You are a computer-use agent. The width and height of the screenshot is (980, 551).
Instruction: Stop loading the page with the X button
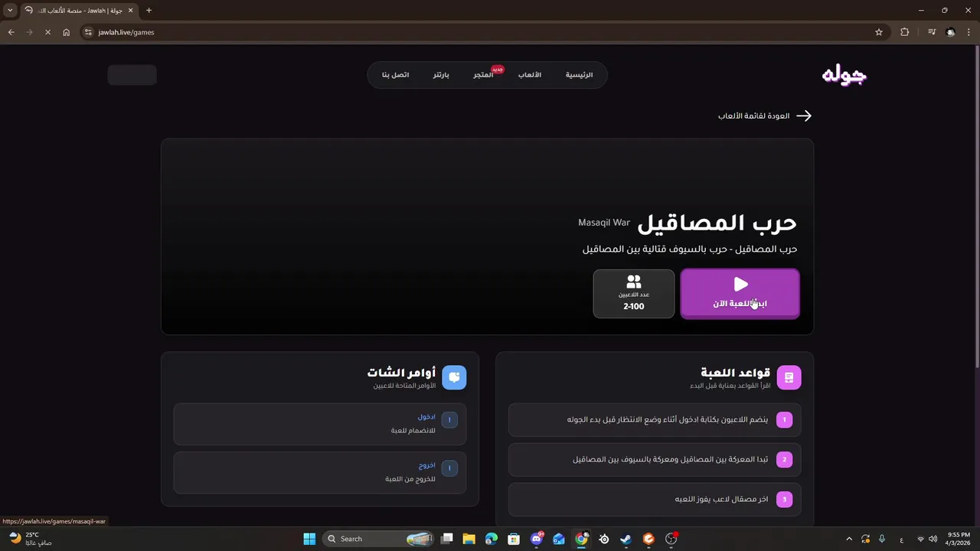tap(47, 32)
